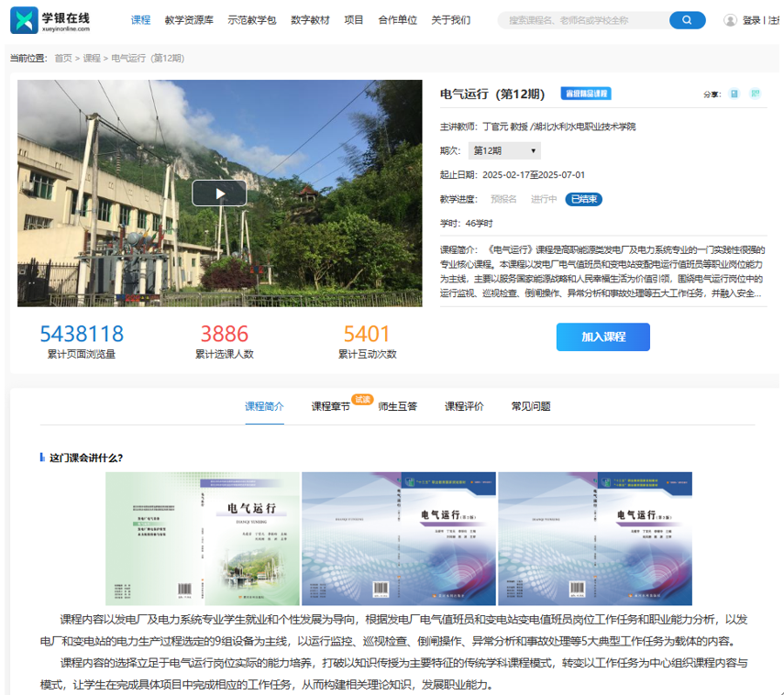
Task: Open the 师生互答 tab
Action: 397,406
